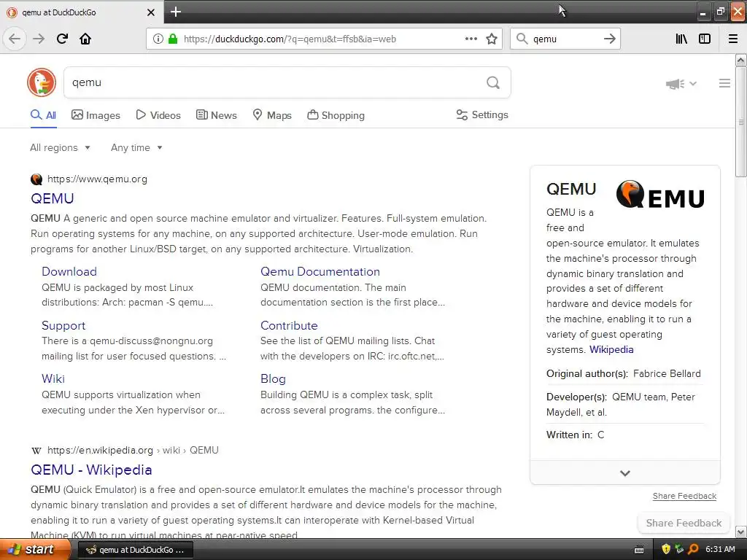This screenshot has height=560, width=747.
Task: Click the qemu.org favicon
Action: [x=36, y=179]
